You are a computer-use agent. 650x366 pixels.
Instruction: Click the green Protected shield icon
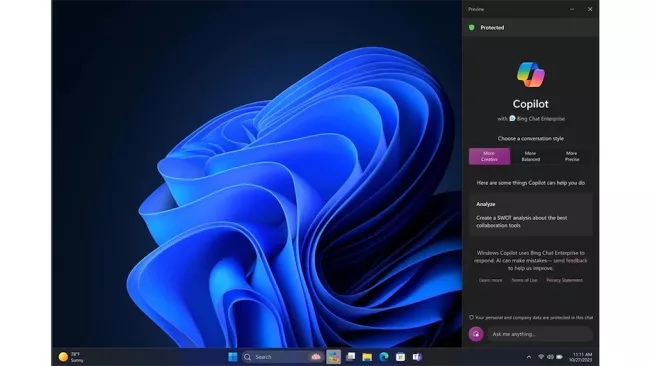pyautogui.click(x=472, y=27)
